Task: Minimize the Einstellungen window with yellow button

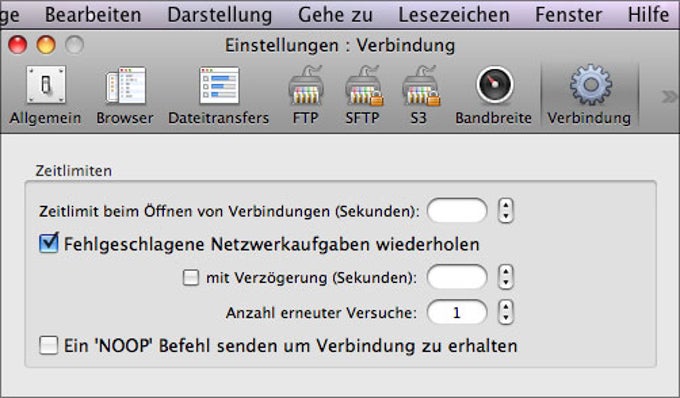Action: point(46,45)
